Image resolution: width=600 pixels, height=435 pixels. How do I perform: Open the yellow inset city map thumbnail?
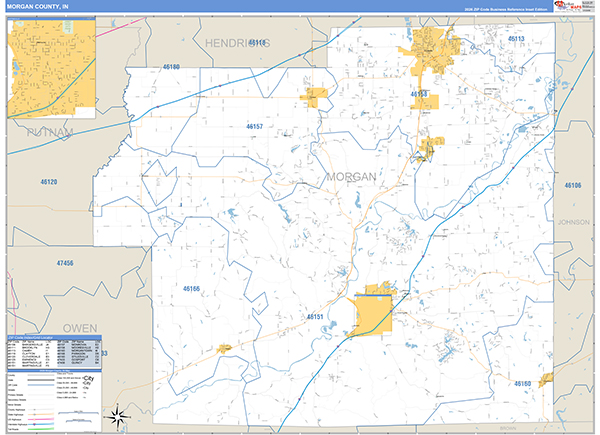[51, 67]
